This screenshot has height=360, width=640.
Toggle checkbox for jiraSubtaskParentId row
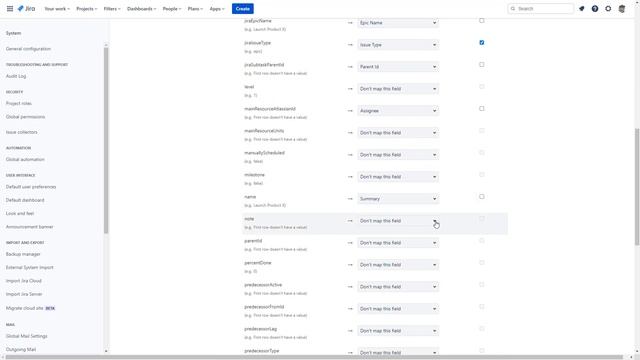tap(482, 64)
